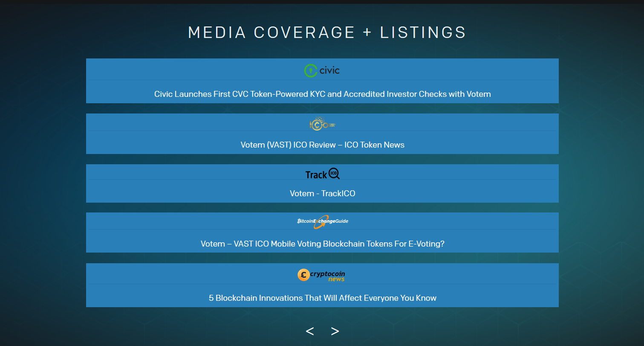Go to previous media coverage slide
Viewport: 644px width, 346px height.
click(x=310, y=331)
